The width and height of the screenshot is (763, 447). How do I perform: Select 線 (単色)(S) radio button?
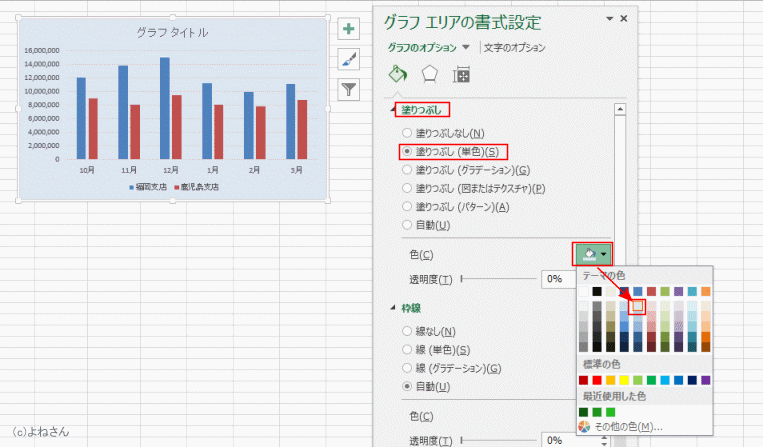pyautogui.click(x=407, y=349)
